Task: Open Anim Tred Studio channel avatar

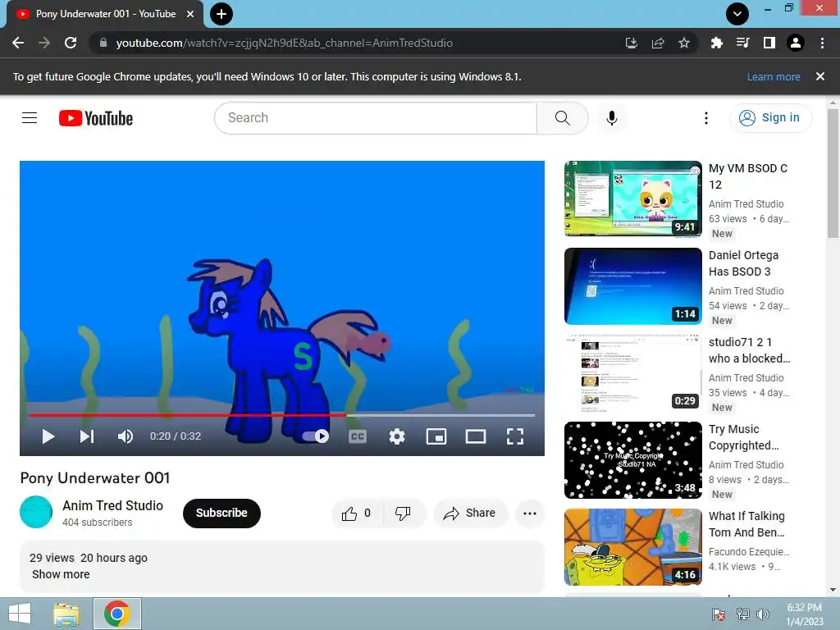Action: pyautogui.click(x=36, y=512)
